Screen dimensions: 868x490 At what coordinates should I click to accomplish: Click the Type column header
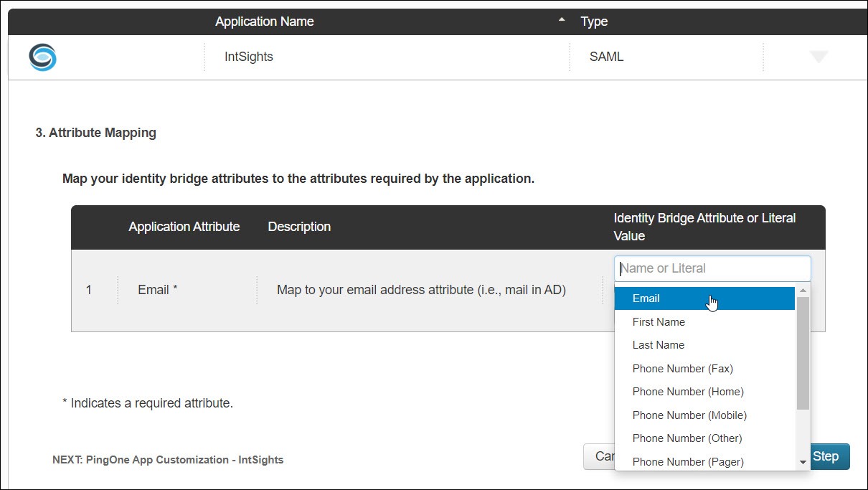(x=594, y=22)
